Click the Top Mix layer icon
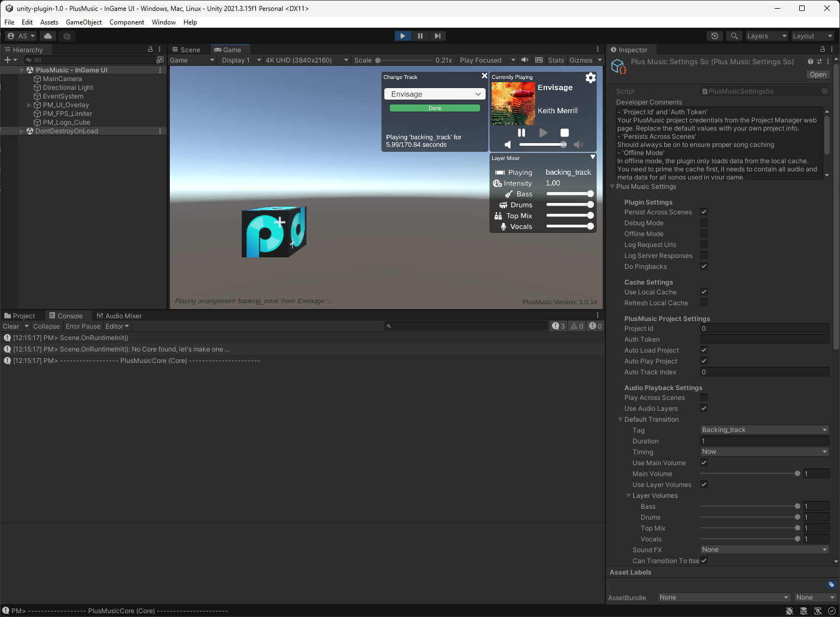 click(498, 216)
